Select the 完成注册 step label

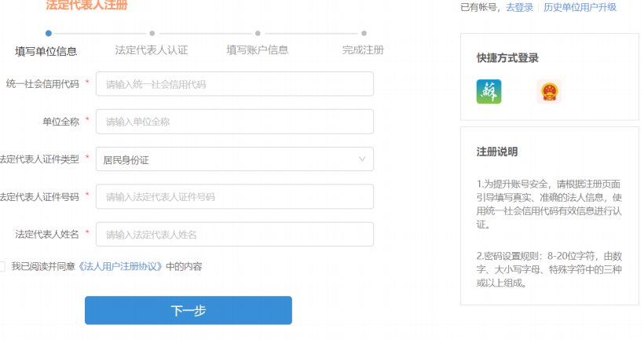click(x=363, y=50)
